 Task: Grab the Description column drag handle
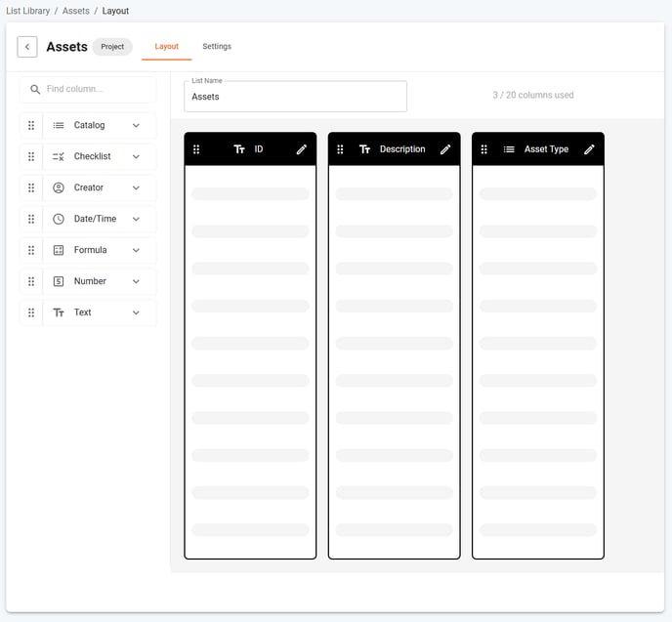coord(340,149)
